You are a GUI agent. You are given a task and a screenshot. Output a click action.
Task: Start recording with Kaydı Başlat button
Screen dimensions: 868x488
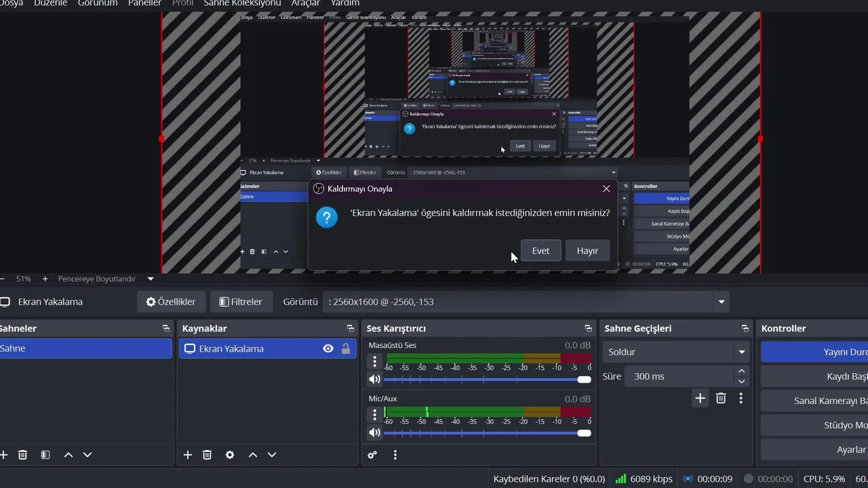[814, 376]
